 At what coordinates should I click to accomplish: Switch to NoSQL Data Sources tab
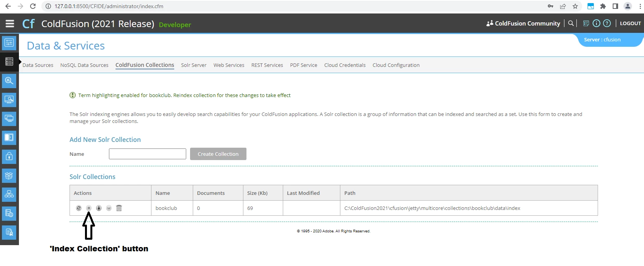point(84,65)
